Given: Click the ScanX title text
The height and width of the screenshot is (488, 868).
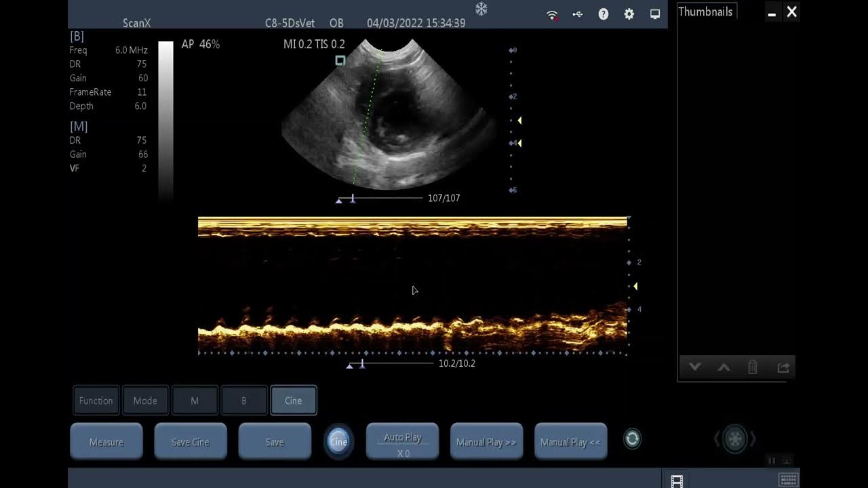Looking at the screenshot, I should 137,23.
